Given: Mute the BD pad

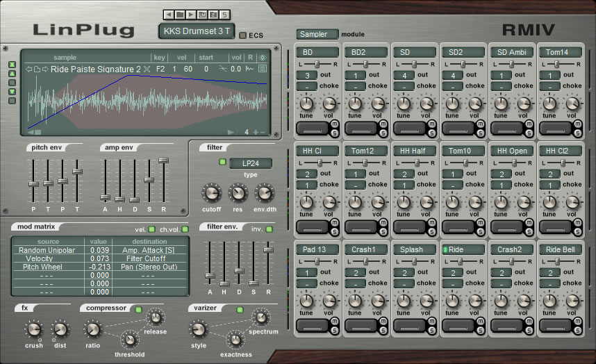Looking at the screenshot, I should pyautogui.click(x=335, y=124).
